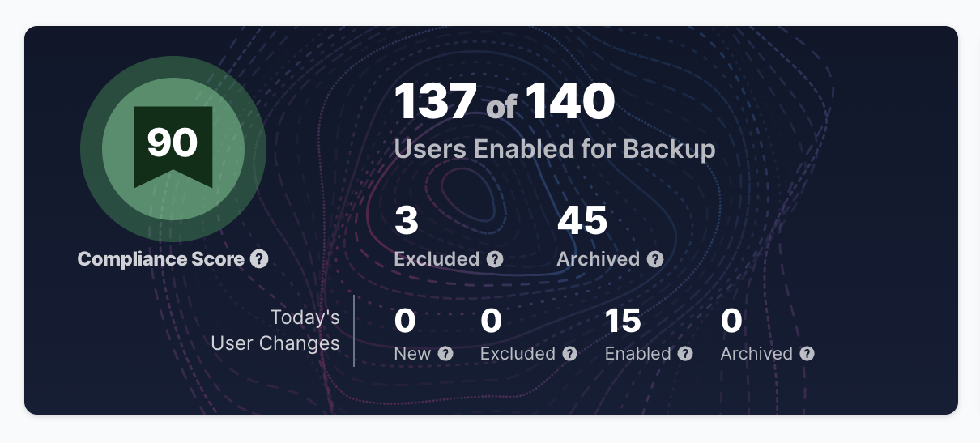Click the compliance badge showing 90
980x443 pixels.
tap(173, 149)
